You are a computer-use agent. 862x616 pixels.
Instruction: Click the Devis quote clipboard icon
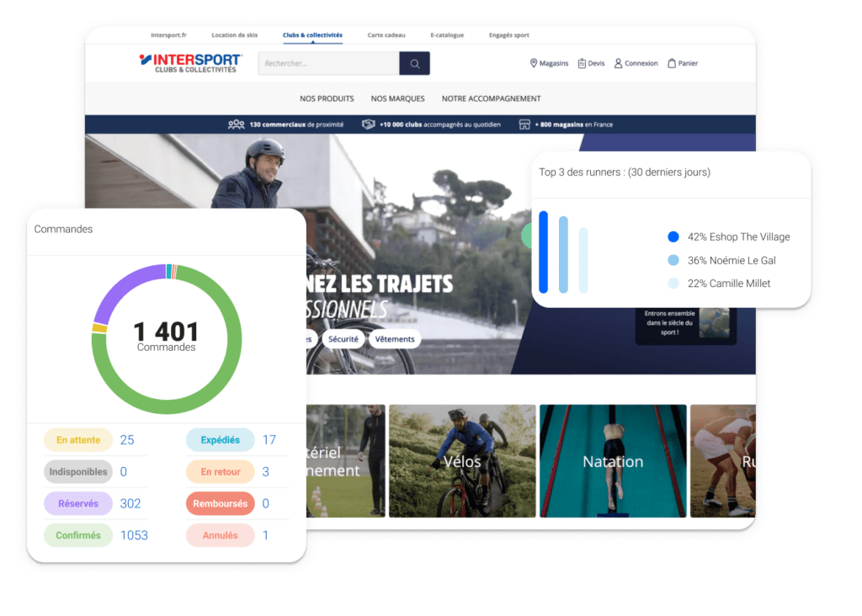[582, 63]
